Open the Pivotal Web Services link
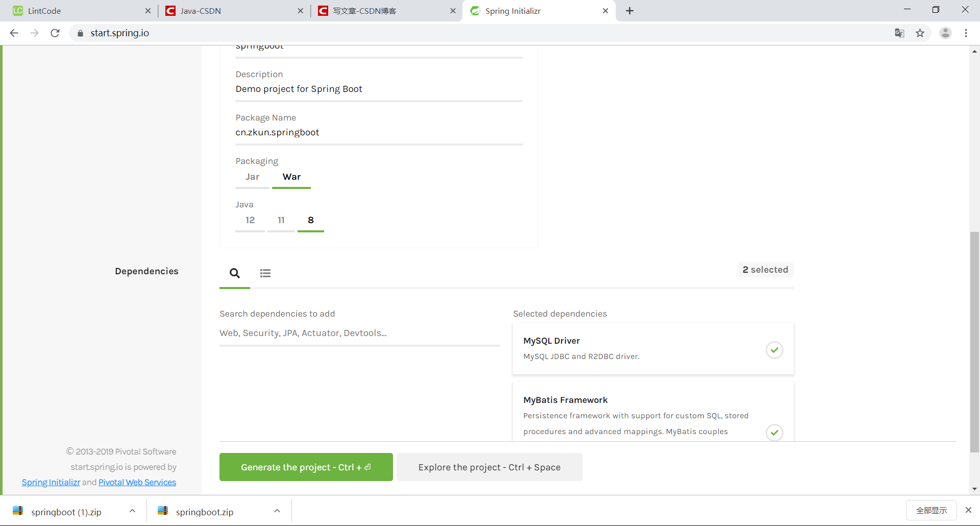The height and width of the screenshot is (526, 980). 137,482
